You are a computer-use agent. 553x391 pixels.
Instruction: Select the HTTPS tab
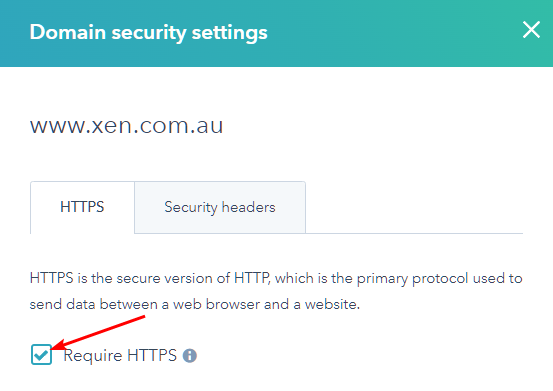pyautogui.click(x=82, y=207)
